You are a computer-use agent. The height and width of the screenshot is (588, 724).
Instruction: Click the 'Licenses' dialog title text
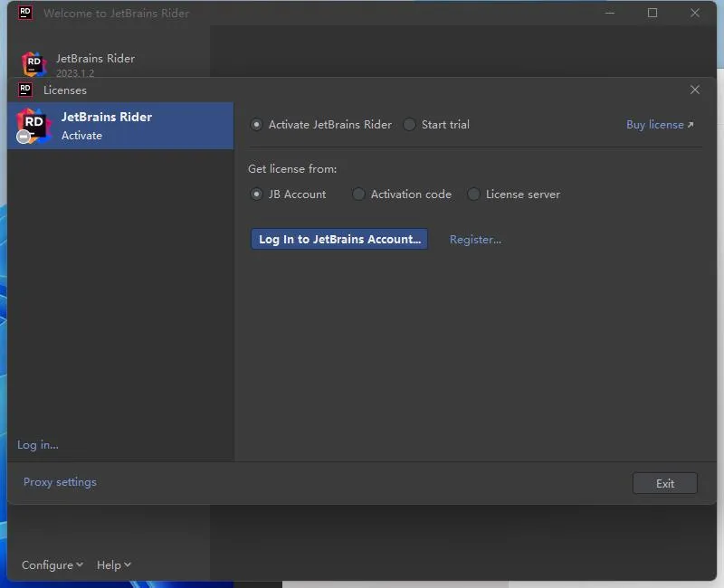coord(65,90)
